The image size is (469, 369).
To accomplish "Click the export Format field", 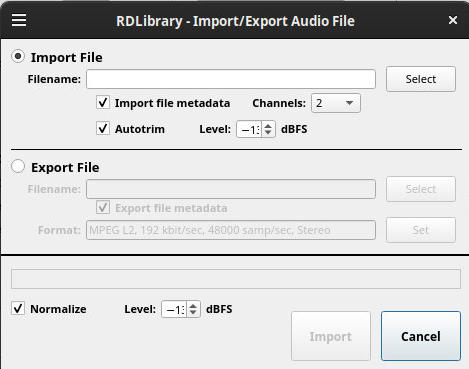I will click(231, 230).
